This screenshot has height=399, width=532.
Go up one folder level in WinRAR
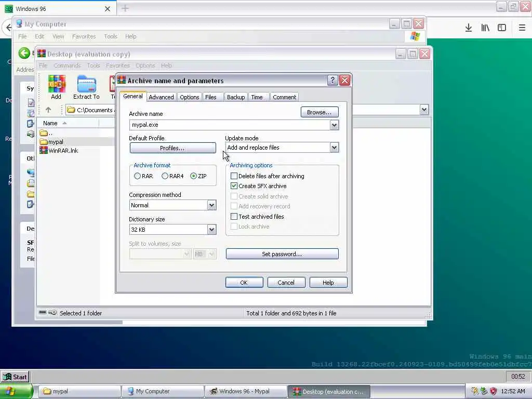click(48, 110)
